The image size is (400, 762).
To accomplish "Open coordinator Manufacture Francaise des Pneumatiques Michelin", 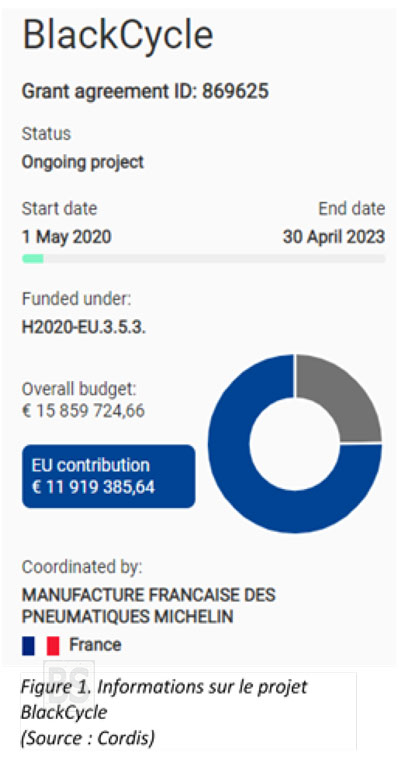I will (148, 606).
